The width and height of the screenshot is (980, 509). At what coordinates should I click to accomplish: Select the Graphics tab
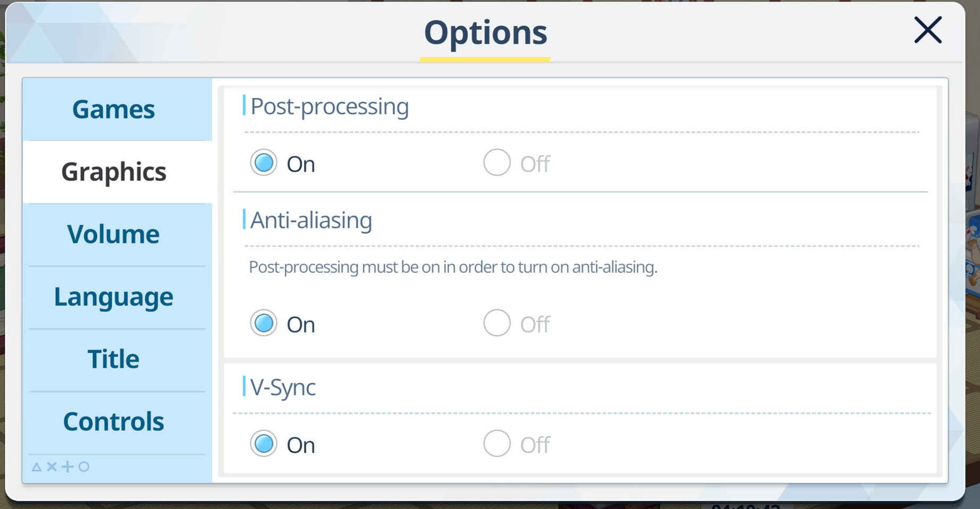(x=117, y=172)
